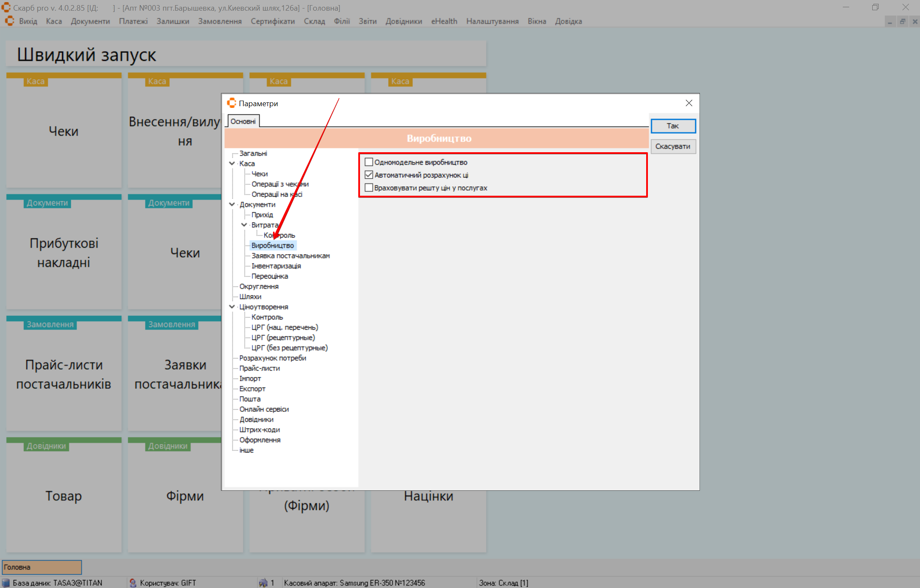
Task: Enable Враховувати решту цін у послугах
Action: (369, 188)
